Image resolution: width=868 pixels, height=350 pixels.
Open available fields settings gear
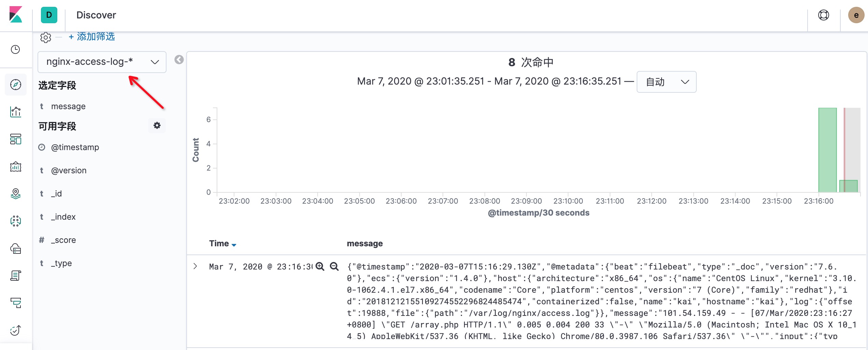pyautogui.click(x=157, y=126)
